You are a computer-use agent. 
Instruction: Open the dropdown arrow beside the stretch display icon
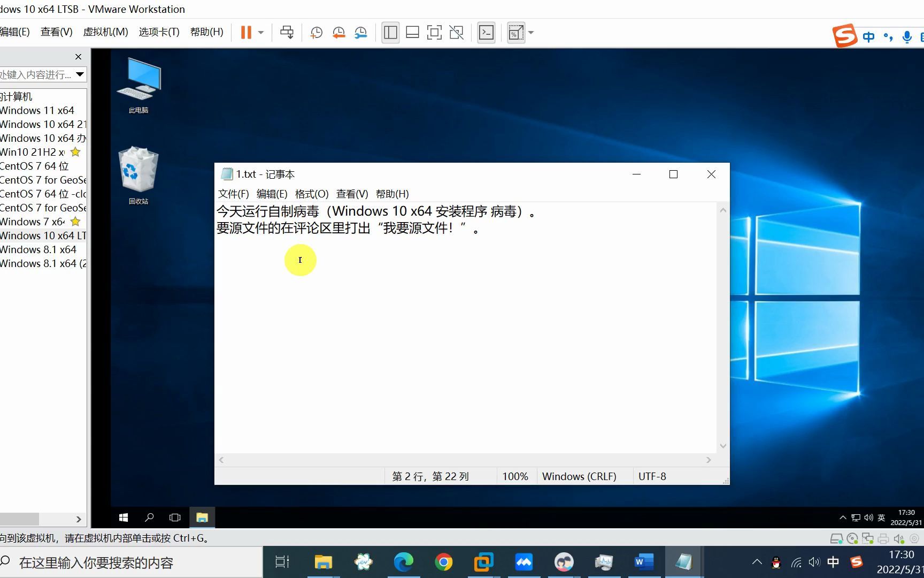[x=531, y=33]
